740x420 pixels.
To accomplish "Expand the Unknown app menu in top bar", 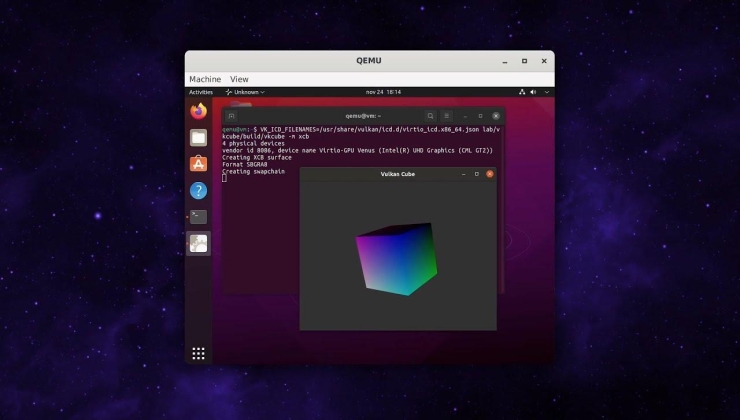I will click(243, 92).
